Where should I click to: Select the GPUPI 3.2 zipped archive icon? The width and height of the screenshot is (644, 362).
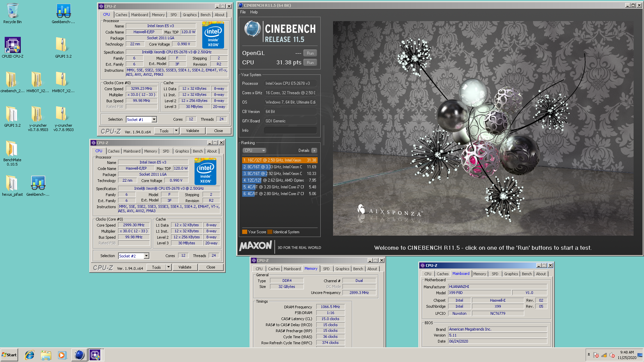point(63,47)
